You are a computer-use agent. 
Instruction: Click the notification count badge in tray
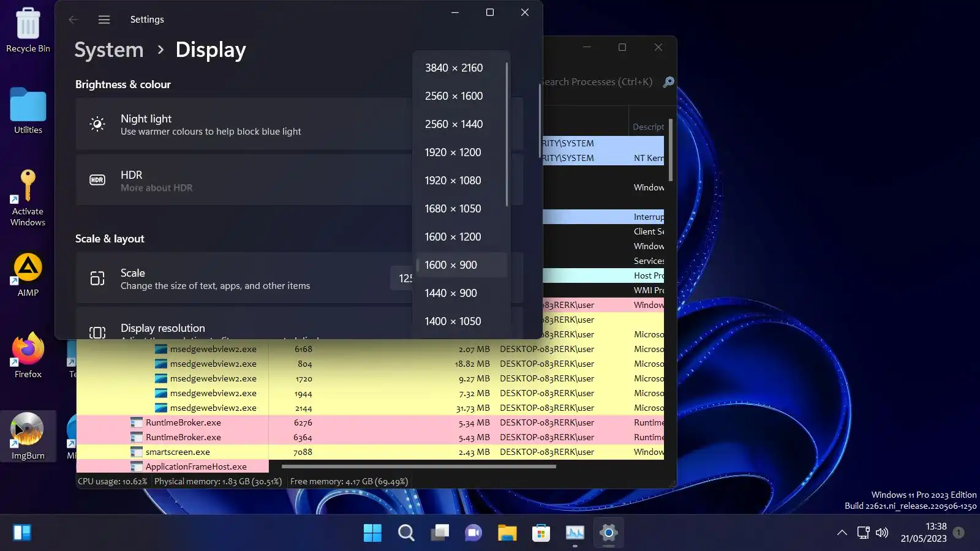click(x=959, y=533)
